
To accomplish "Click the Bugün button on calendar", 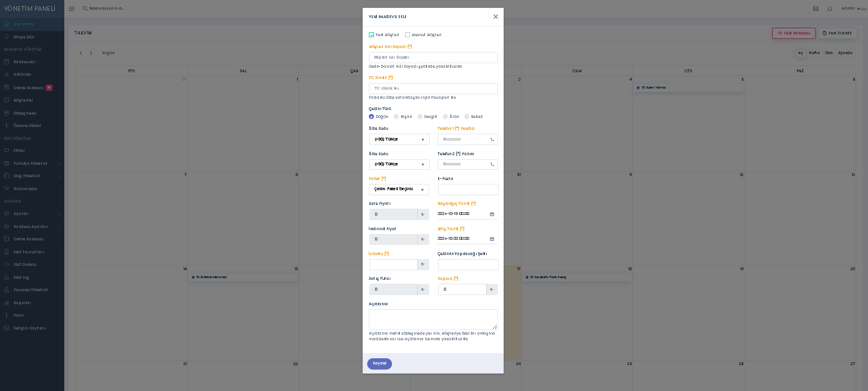I will pyautogui.click(x=108, y=53).
